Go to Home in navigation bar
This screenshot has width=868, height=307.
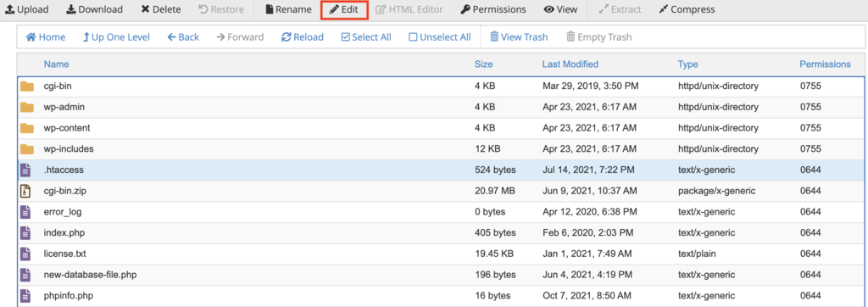click(x=46, y=37)
